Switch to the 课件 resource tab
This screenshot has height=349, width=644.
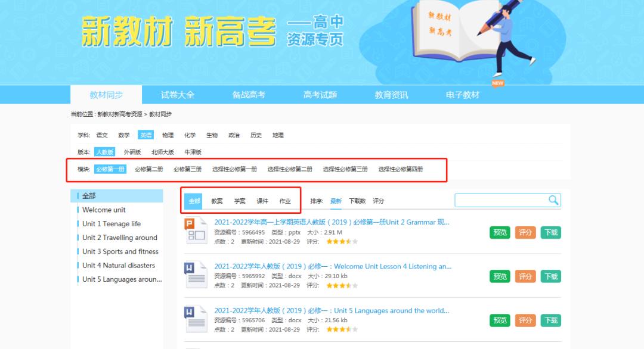264,200
